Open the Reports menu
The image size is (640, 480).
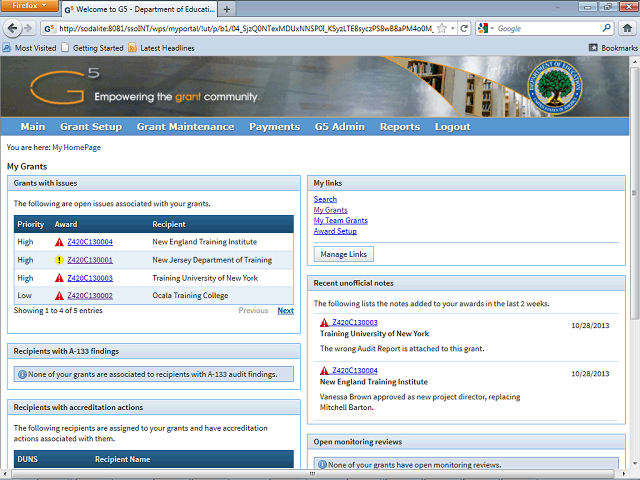point(400,127)
